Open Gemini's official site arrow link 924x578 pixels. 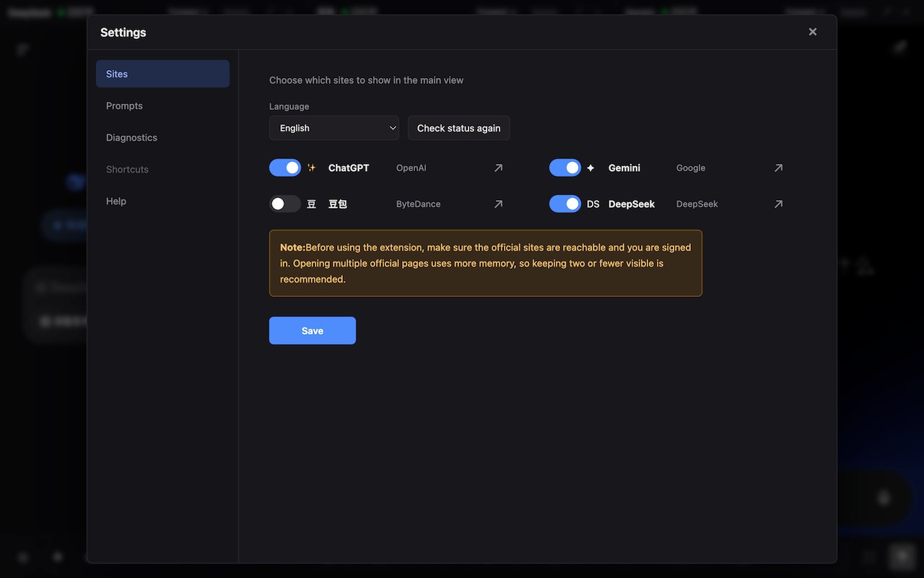pyautogui.click(x=778, y=168)
